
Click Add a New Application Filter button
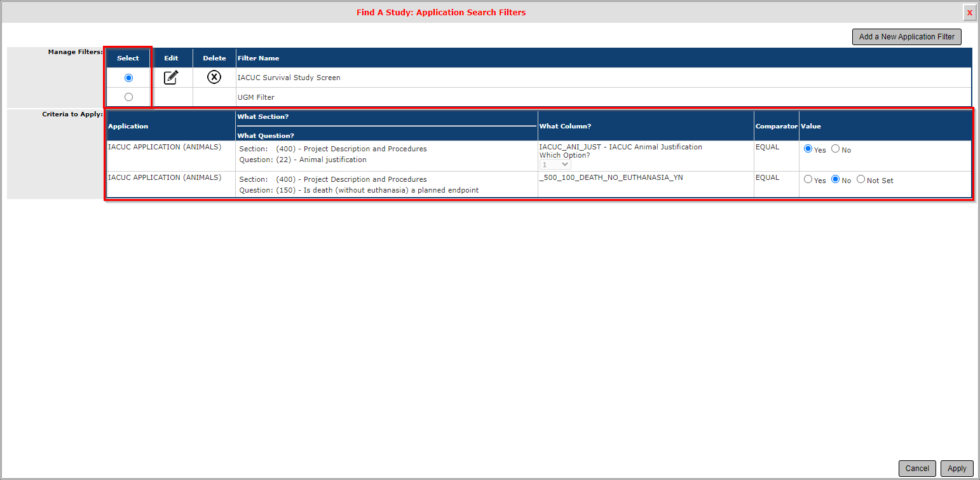click(x=906, y=37)
